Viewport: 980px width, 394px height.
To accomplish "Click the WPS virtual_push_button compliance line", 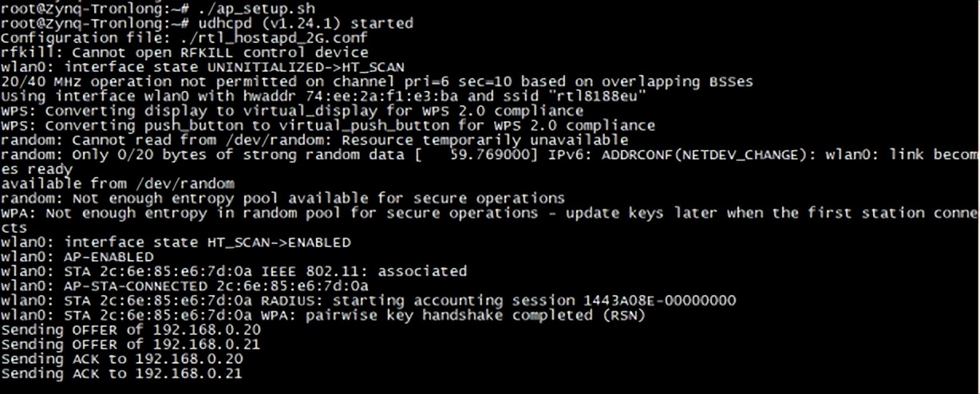I will (x=328, y=125).
